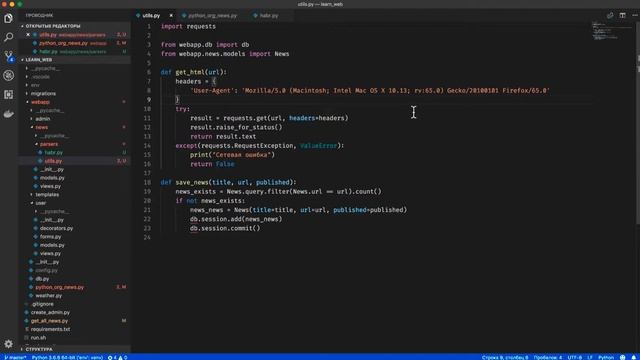Expand the templates folder
This screenshot has width=640, height=360.
click(47, 195)
